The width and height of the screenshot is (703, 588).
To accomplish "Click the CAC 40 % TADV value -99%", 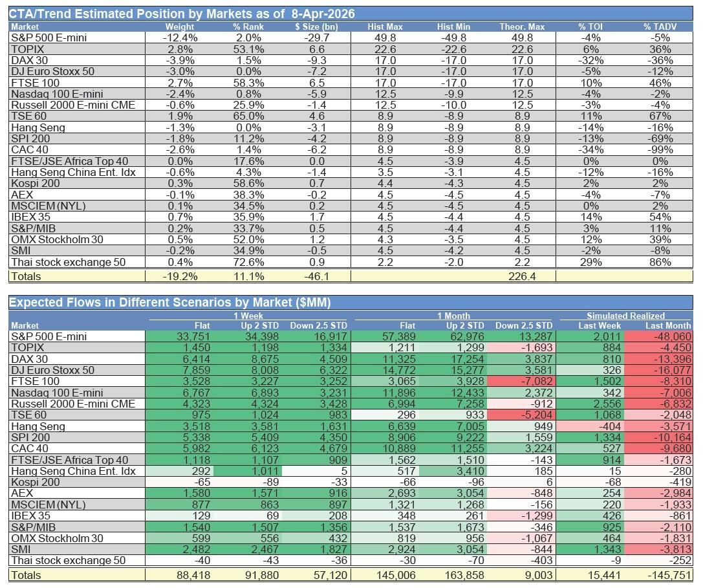I will coord(660,150).
